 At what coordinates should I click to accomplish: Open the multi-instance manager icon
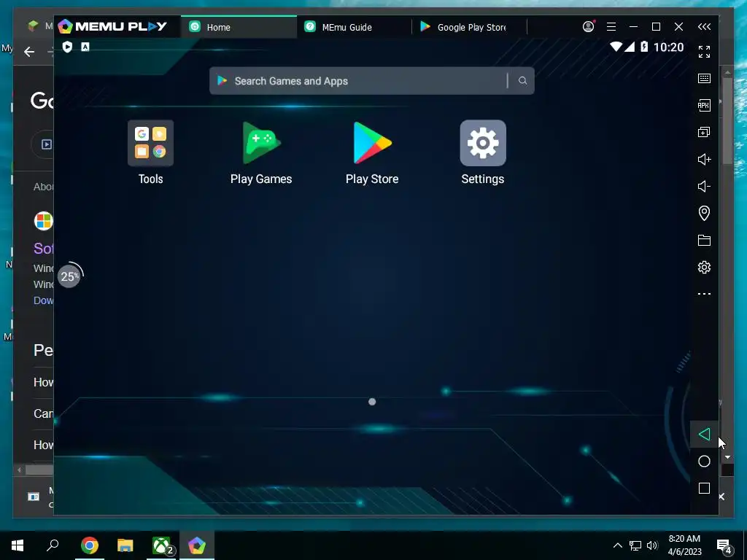coord(704,133)
